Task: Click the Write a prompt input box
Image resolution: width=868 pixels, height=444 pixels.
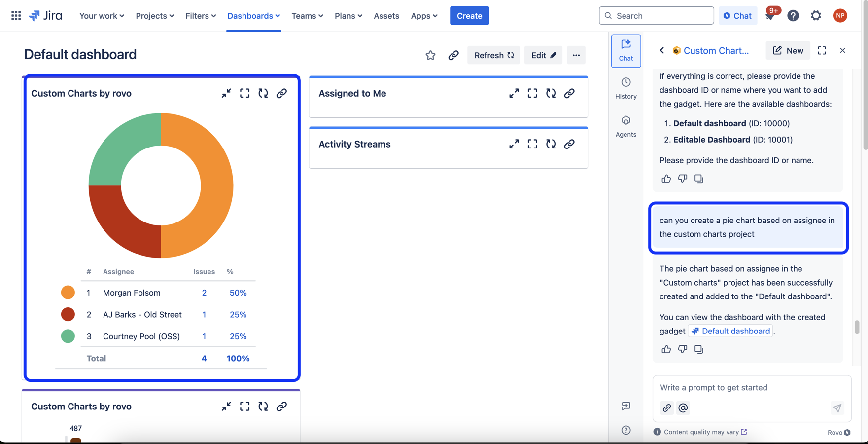Action: [x=751, y=388]
